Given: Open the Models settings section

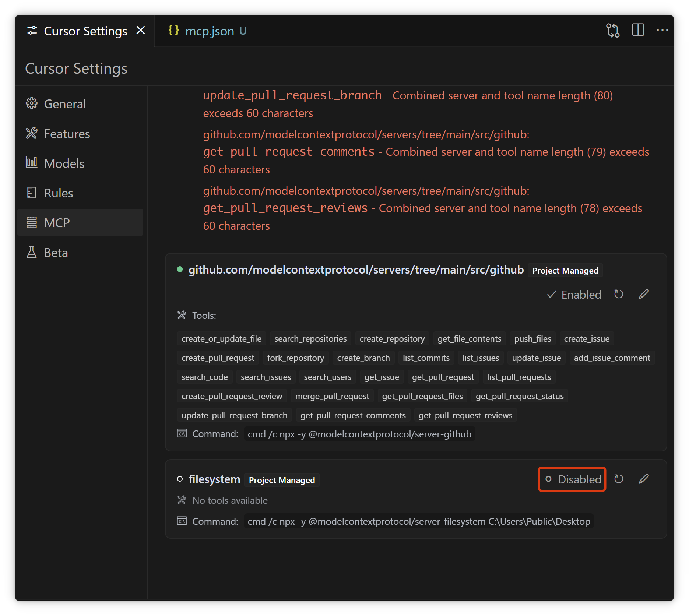Looking at the screenshot, I should point(64,163).
